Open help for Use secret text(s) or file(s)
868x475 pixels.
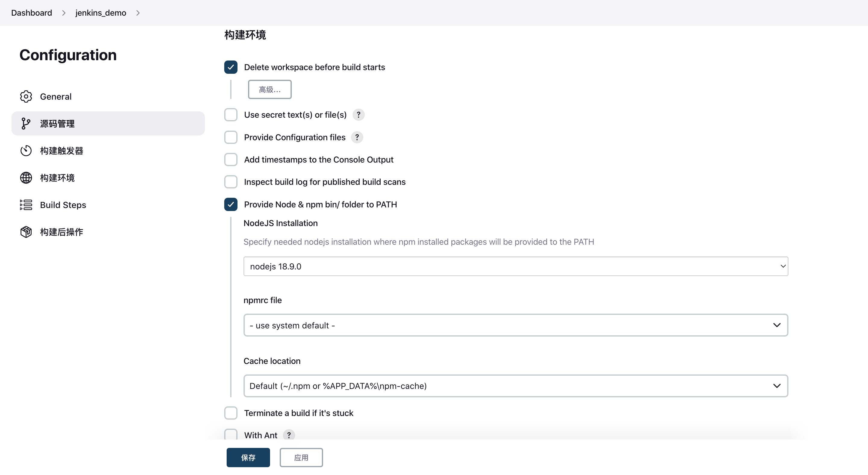click(359, 115)
